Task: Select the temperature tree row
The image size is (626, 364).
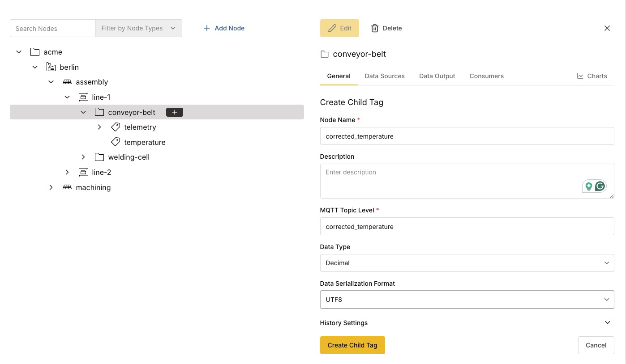Action: pos(157,142)
